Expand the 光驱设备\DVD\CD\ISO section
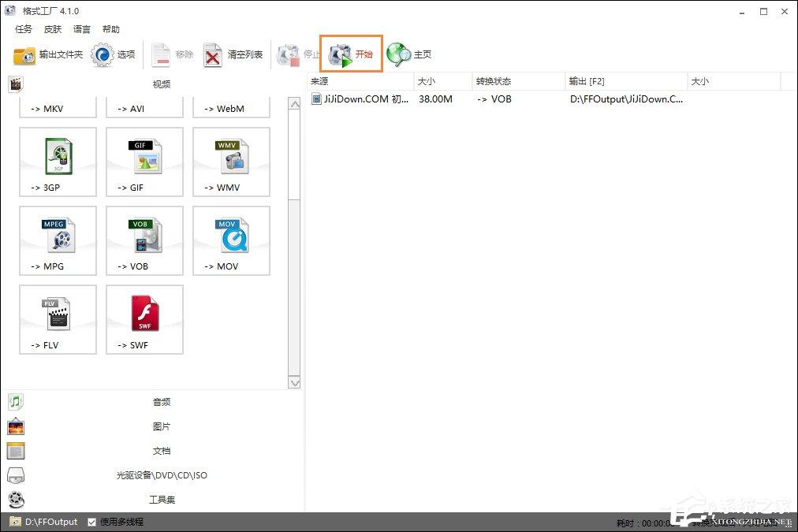798x532 pixels. coord(162,475)
